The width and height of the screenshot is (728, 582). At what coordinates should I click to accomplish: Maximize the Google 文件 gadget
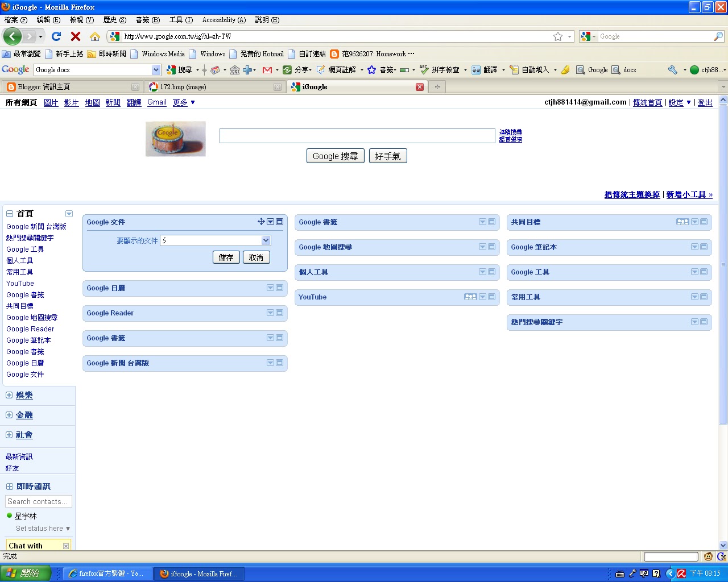[280, 222]
